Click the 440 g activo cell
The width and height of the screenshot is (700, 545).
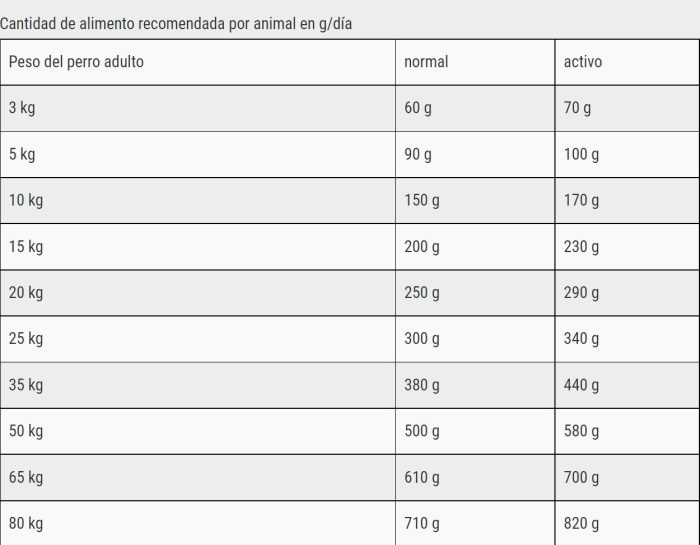coord(627,385)
